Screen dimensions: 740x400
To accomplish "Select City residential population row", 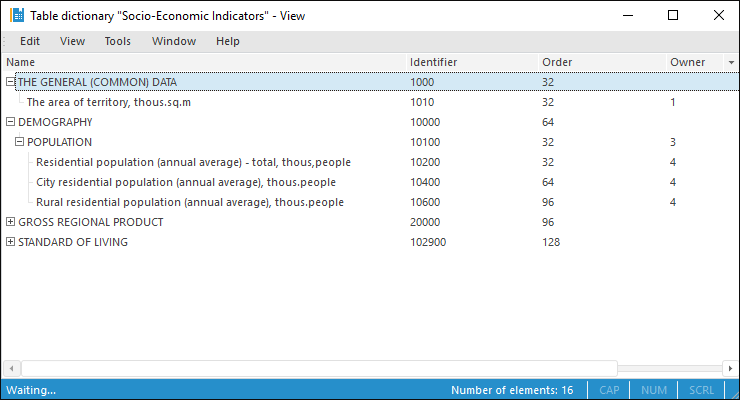I will (x=185, y=182).
